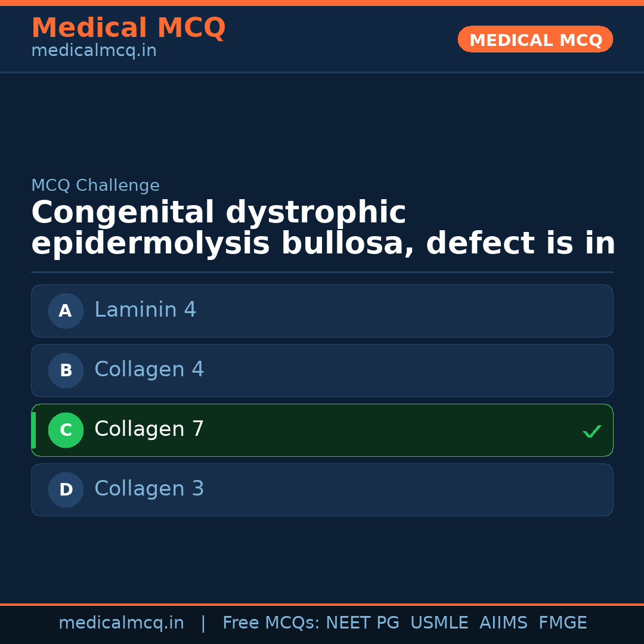Viewport: 644px width, 644px height.
Task: Click the Free MCQs footer label
Action: click(x=271, y=623)
